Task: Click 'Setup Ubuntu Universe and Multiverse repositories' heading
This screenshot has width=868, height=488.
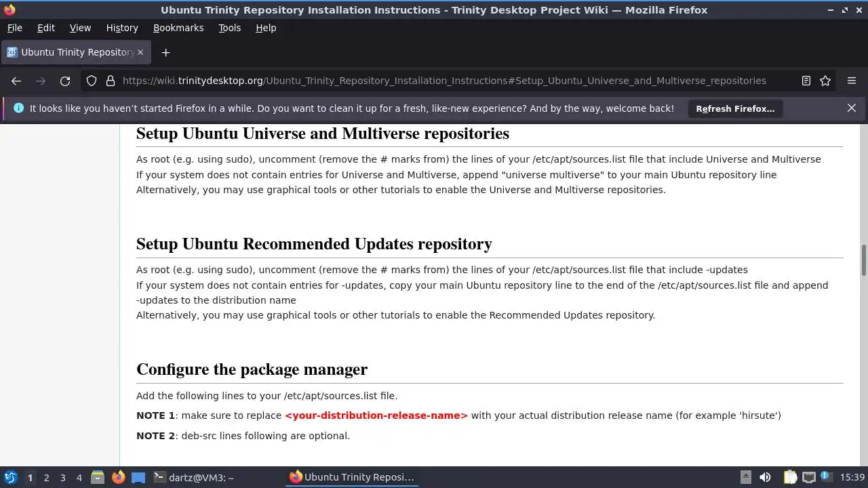Action: [x=323, y=134]
